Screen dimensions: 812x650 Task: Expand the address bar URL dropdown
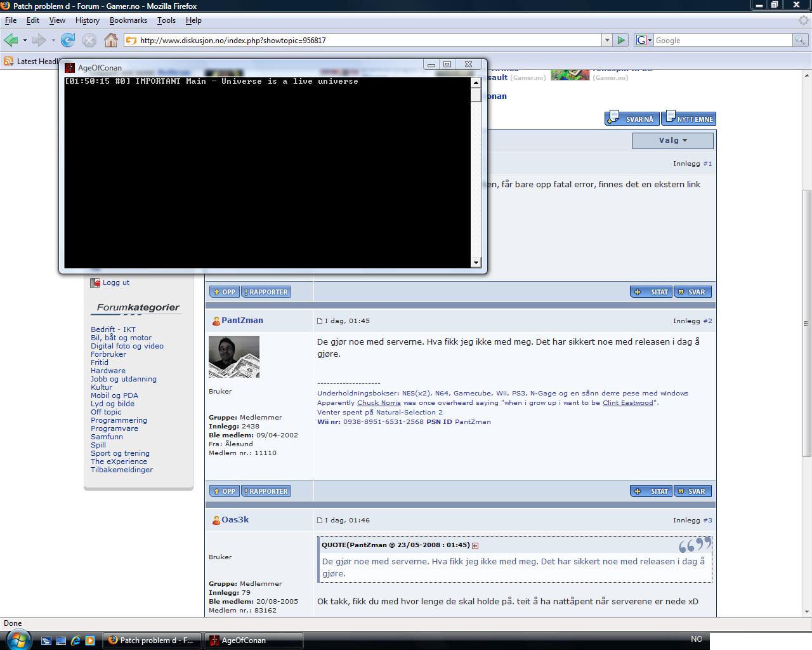click(607, 40)
